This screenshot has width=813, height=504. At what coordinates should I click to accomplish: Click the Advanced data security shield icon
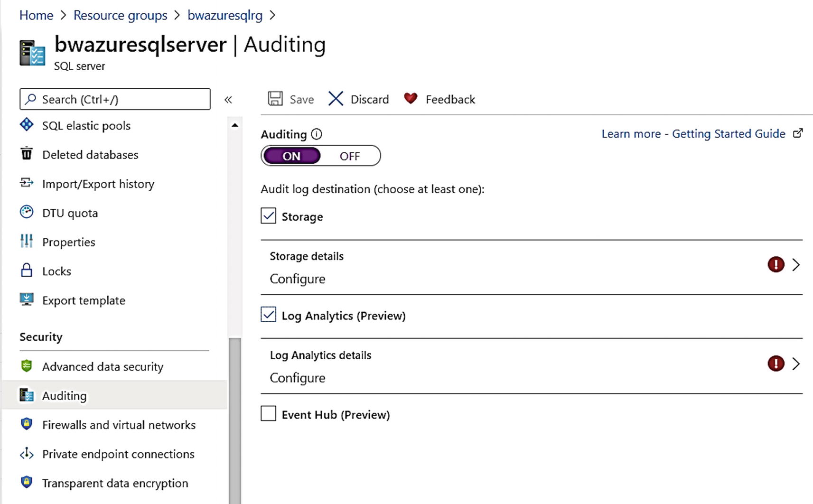pos(27,366)
